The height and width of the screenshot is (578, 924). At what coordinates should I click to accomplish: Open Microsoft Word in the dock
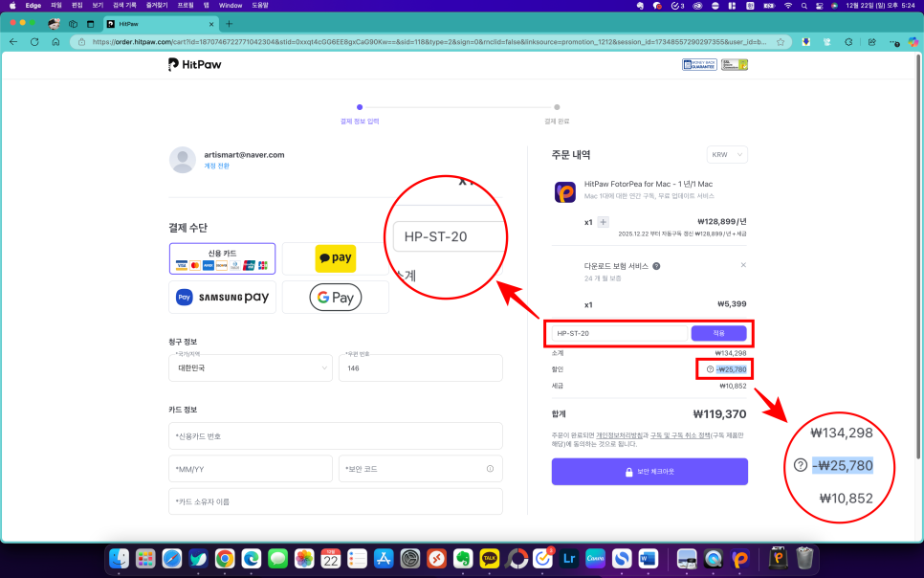(649, 558)
